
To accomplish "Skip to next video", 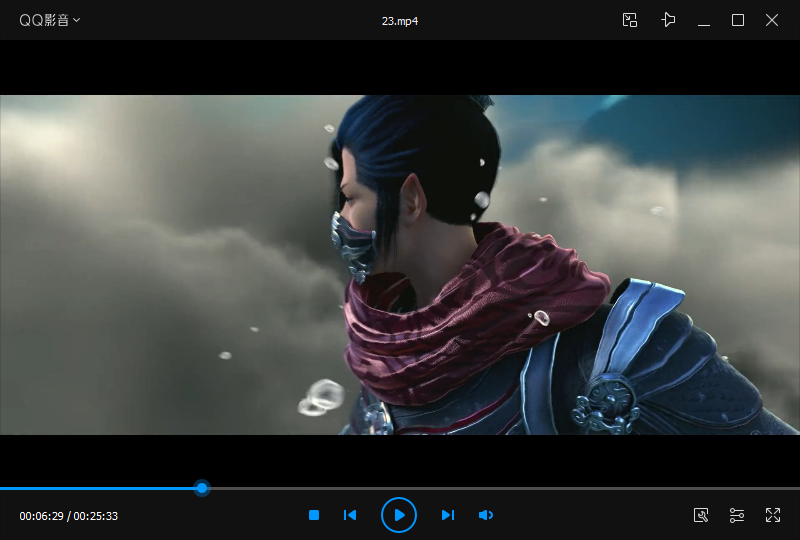I will (448, 515).
